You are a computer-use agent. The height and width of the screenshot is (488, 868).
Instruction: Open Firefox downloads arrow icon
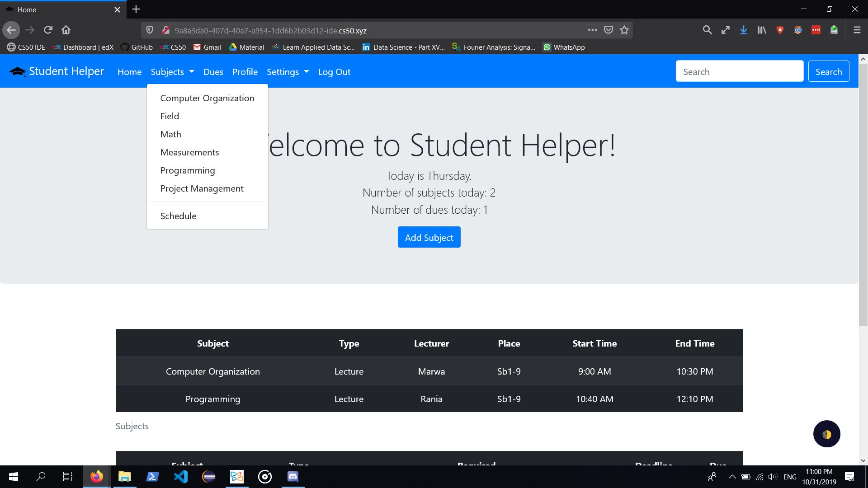(743, 30)
